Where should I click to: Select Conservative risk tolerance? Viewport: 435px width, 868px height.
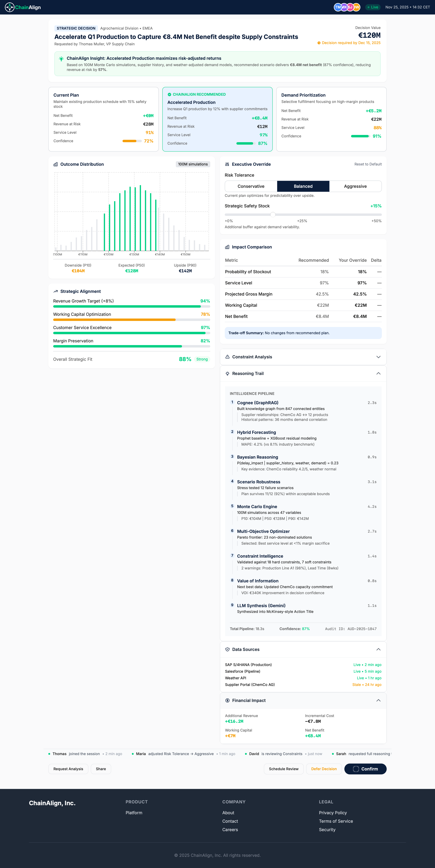point(251,186)
